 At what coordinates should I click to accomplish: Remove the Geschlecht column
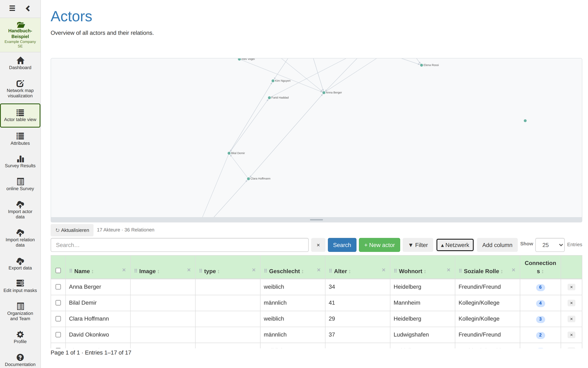319,270
